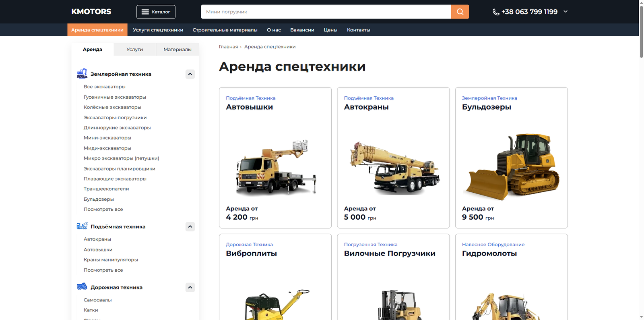Click the KMOTORS logo

(x=91, y=12)
